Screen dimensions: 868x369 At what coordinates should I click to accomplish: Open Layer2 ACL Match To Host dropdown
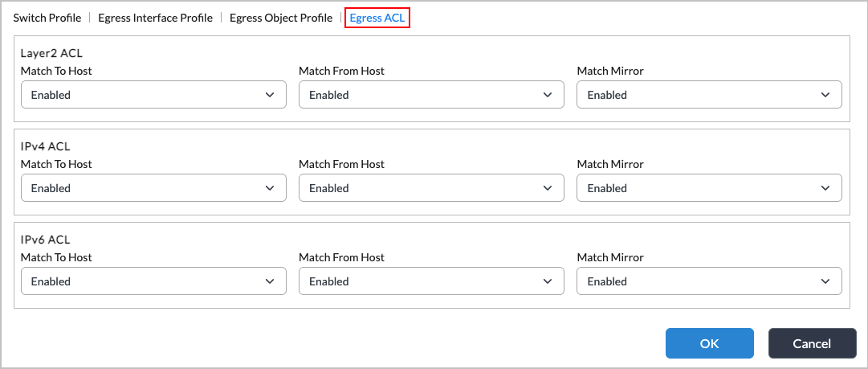pyautogui.click(x=153, y=95)
